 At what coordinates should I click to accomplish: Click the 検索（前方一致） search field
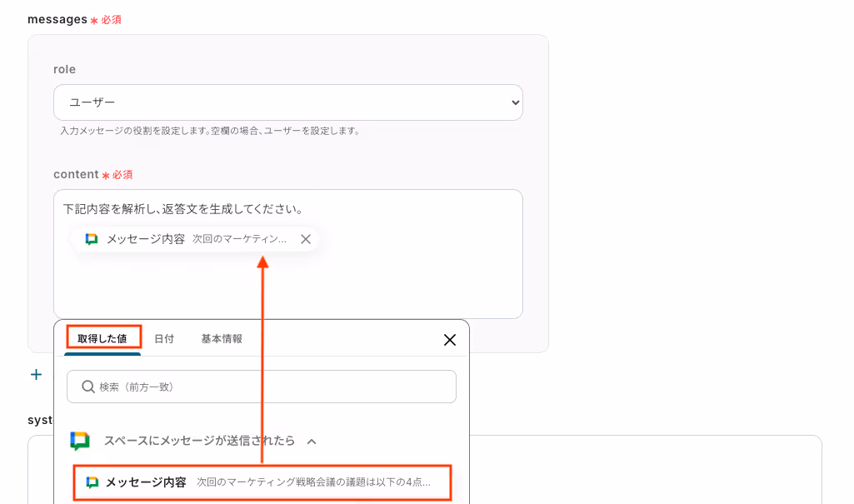[262, 387]
